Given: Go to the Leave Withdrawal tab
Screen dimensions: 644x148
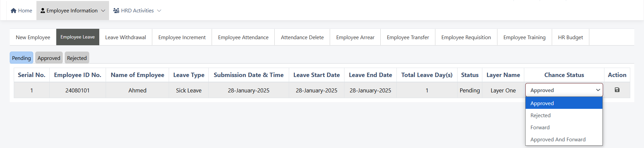Looking at the screenshot, I should (125, 37).
